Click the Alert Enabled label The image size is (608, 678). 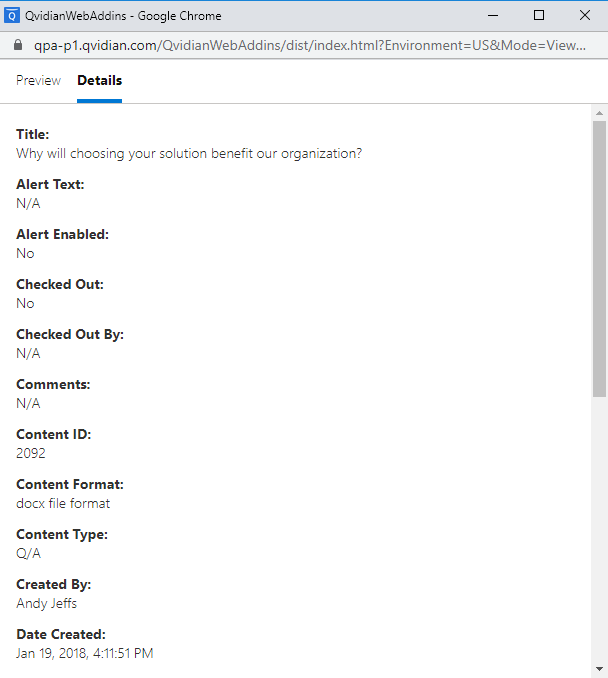pos(63,234)
